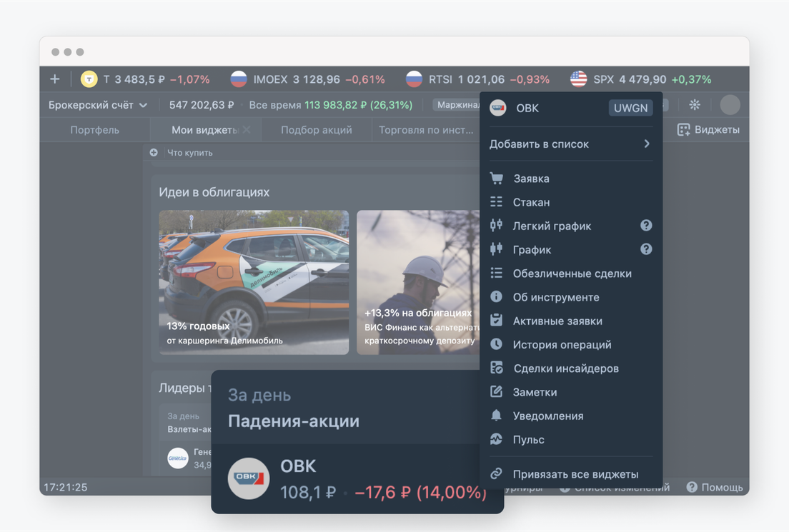Open the Виджеты panel button
The width and height of the screenshot is (789, 532).
[708, 130]
